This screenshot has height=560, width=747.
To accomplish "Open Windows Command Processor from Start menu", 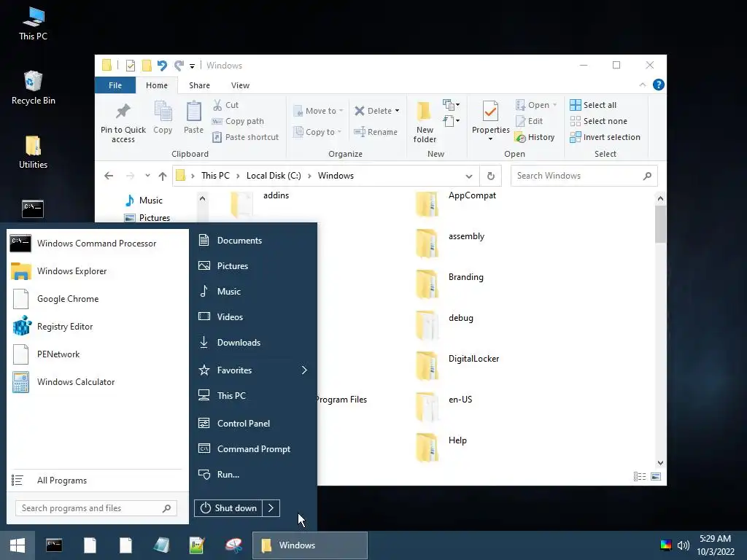I will (97, 244).
